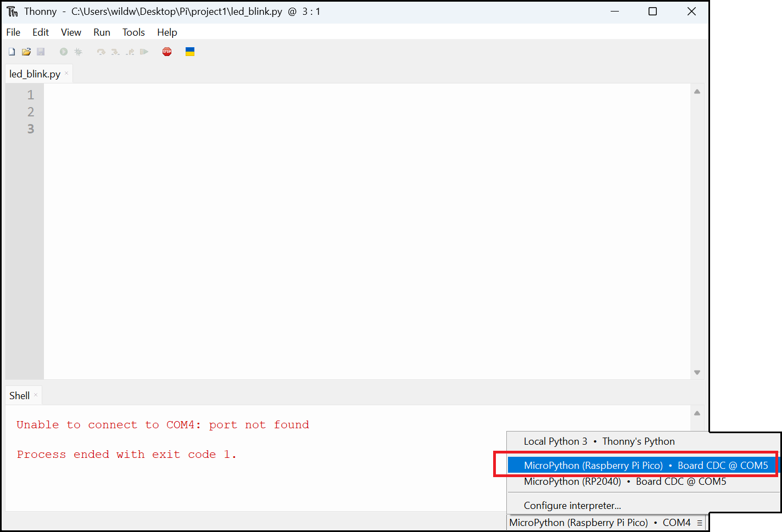Click the Resume debugger icon
The height and width of the screenshot is (532, 782).
tap(144, 52)
